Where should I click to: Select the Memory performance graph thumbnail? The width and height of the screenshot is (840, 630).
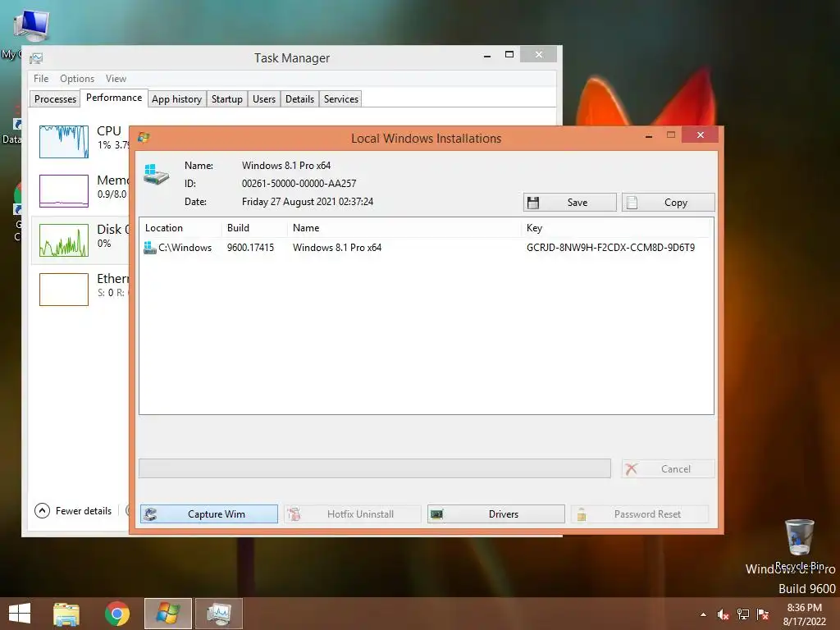click(x=64, y=190)
